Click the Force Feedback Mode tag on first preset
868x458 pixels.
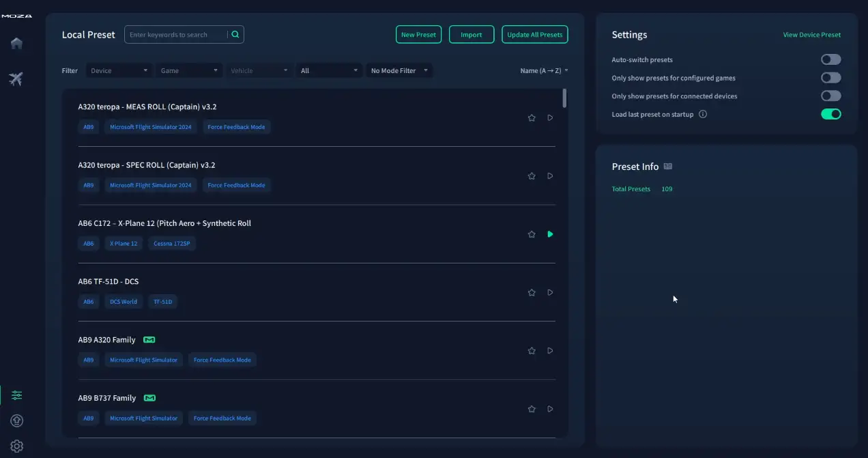[236, 127]
